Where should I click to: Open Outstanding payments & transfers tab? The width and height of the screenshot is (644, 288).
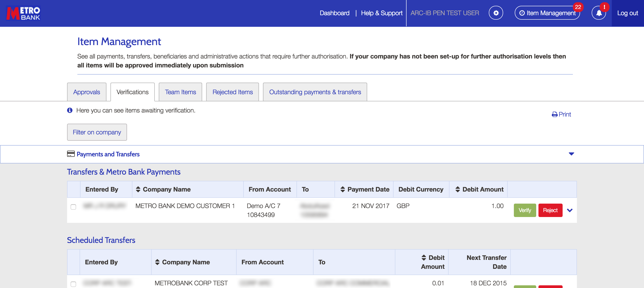pyautogui.click(x=315, y=92)
